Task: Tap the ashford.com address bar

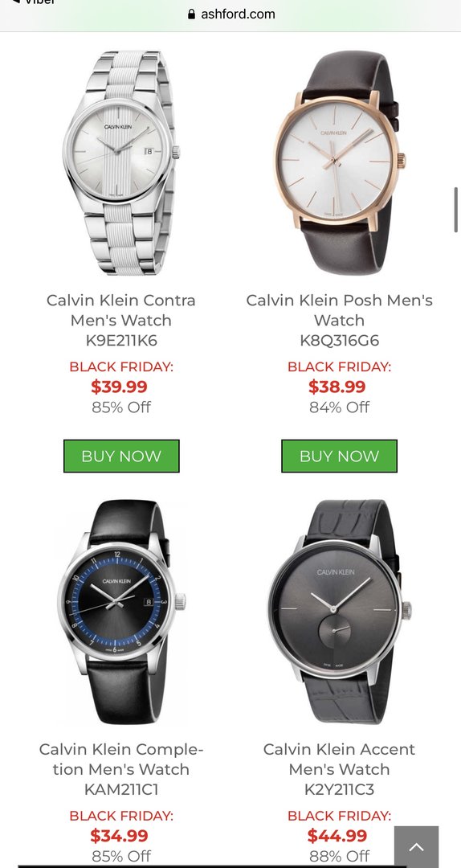Action: click(230, 14)
